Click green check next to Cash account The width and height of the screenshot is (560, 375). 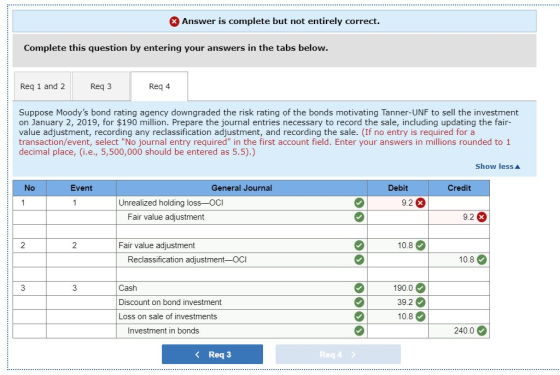click(359, 288)
